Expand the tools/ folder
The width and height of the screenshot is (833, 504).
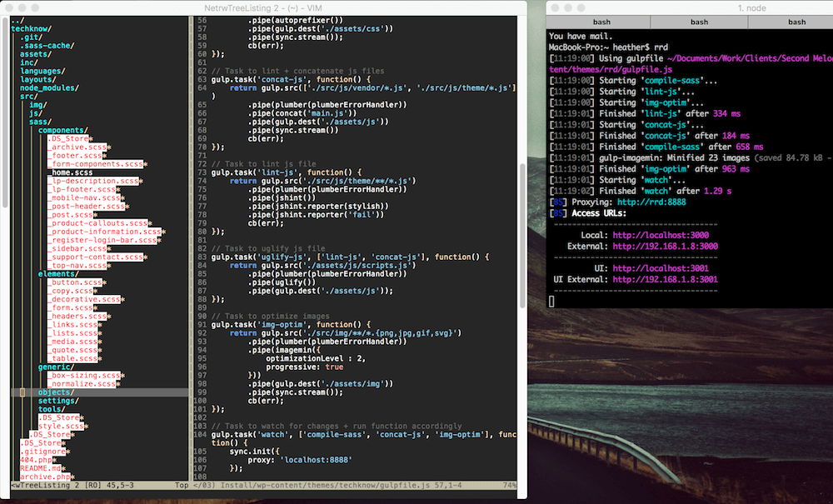tap(52, 410)
